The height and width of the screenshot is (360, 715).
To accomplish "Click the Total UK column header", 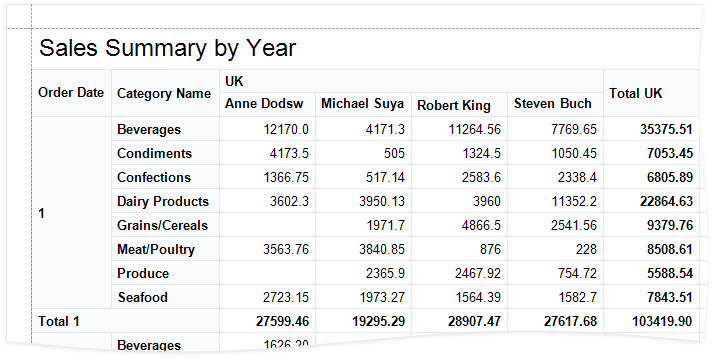I will pos(651,93).
